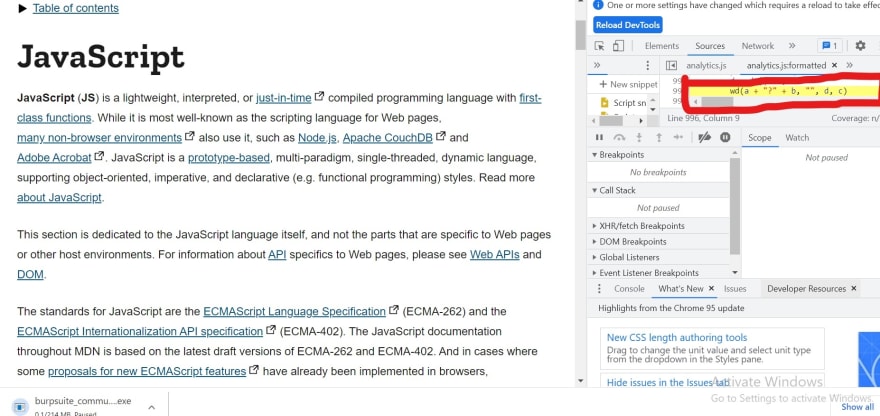Viewport: 880px width, 416px height.
Task: Toggle pause on exceptions
Action: pos(725,138)
